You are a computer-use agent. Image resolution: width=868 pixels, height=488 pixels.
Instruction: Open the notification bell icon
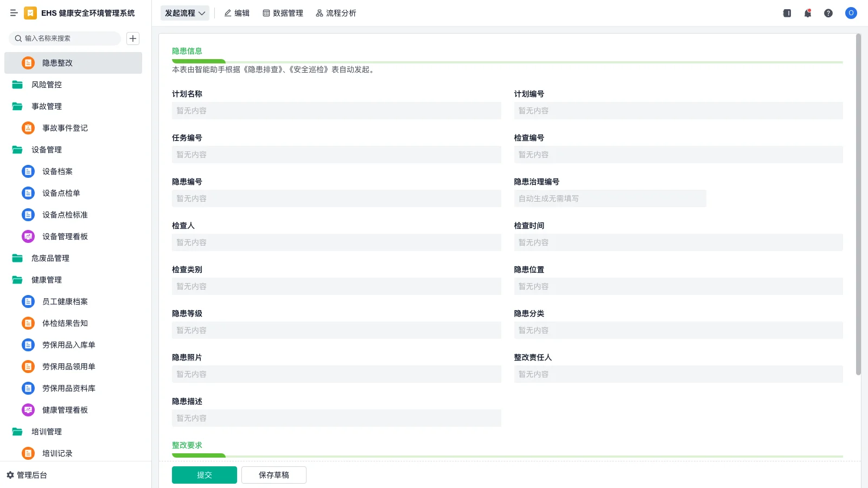808,13
